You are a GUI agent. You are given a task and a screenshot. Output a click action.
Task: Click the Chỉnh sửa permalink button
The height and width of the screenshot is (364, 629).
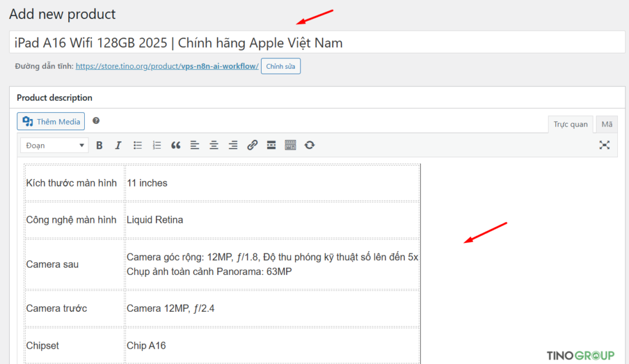pyautogui.click(x=280, y=66)
